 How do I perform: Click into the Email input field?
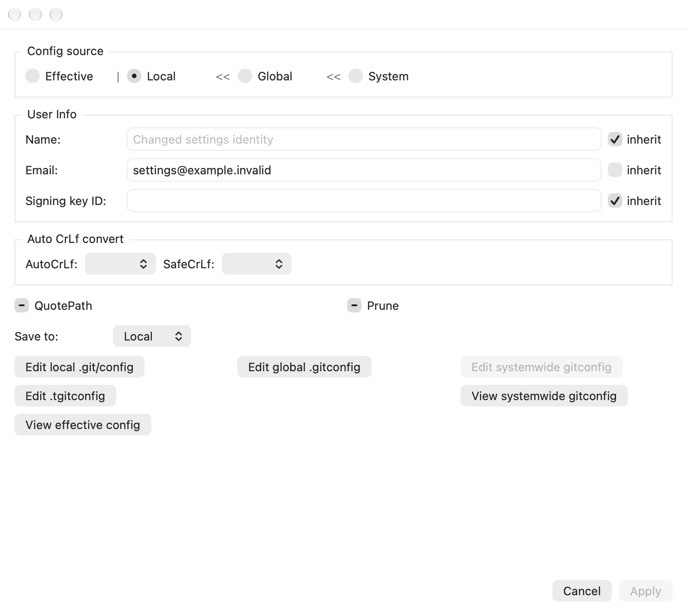pyautogui.click(x=364, y=170)
